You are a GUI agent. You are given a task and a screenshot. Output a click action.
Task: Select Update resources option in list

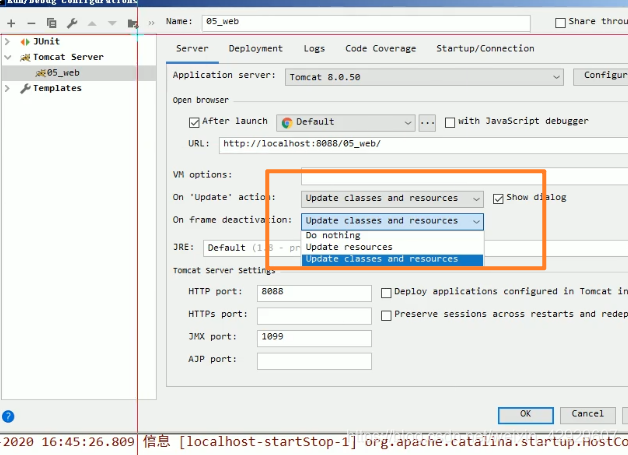(x=392, y=247)
